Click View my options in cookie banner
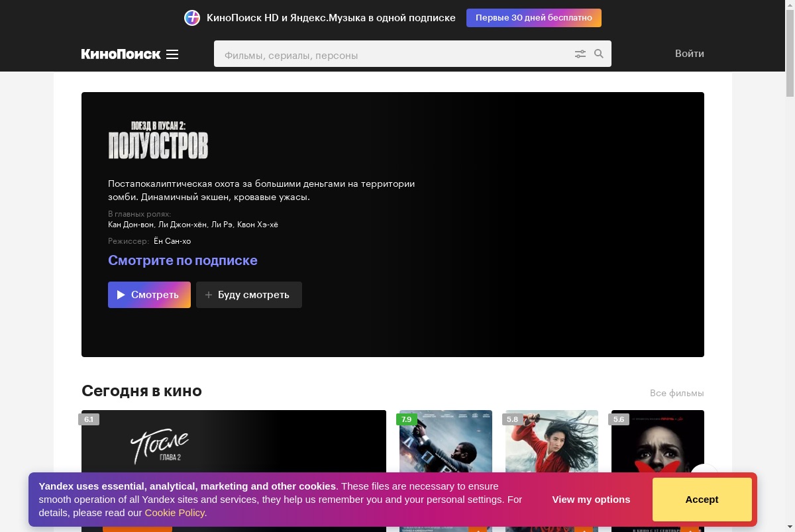Image resolution: width=795 pixels, height=532 pixels. (x=591, y=500)
